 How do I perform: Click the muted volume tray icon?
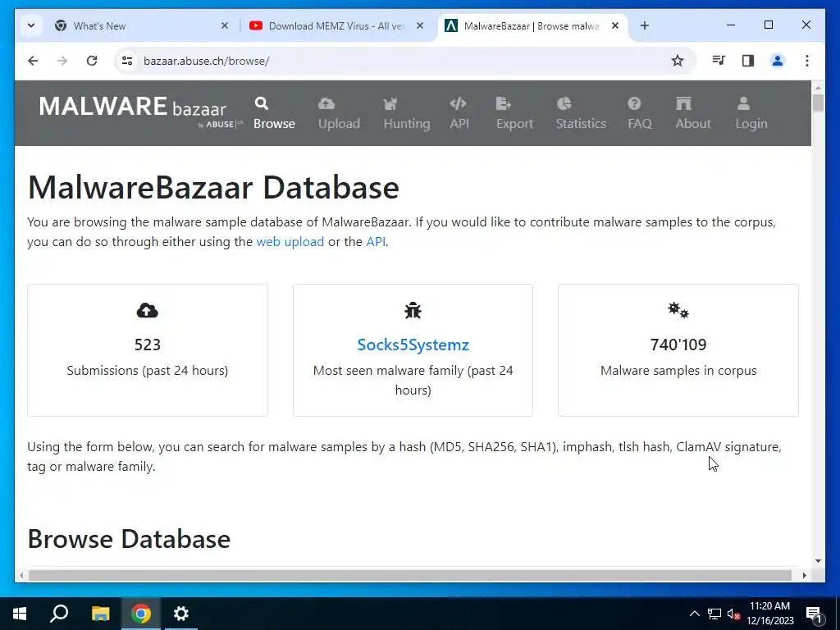[x=733, y=614]
